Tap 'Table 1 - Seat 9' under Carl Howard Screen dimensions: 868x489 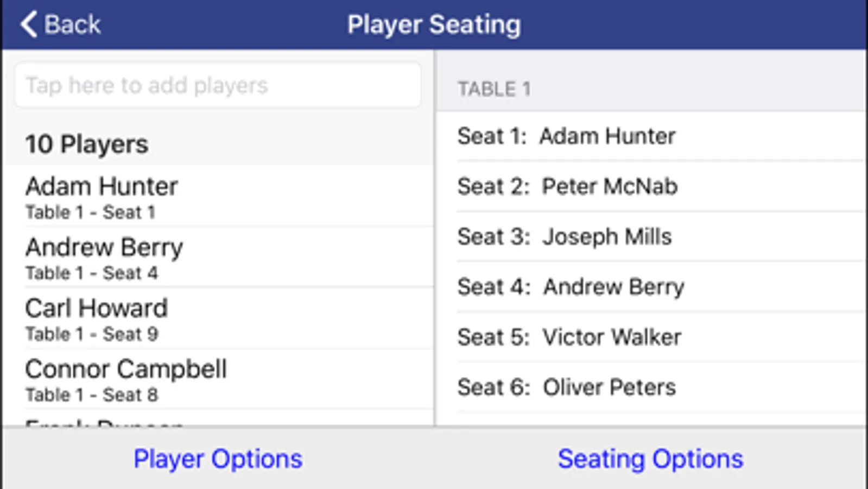[x=92, y=334]
